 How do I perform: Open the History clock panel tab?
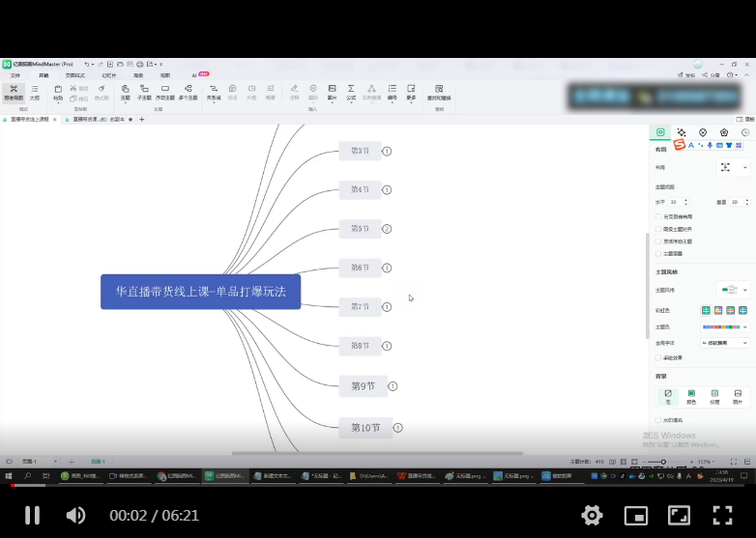[x=745, y=132]
